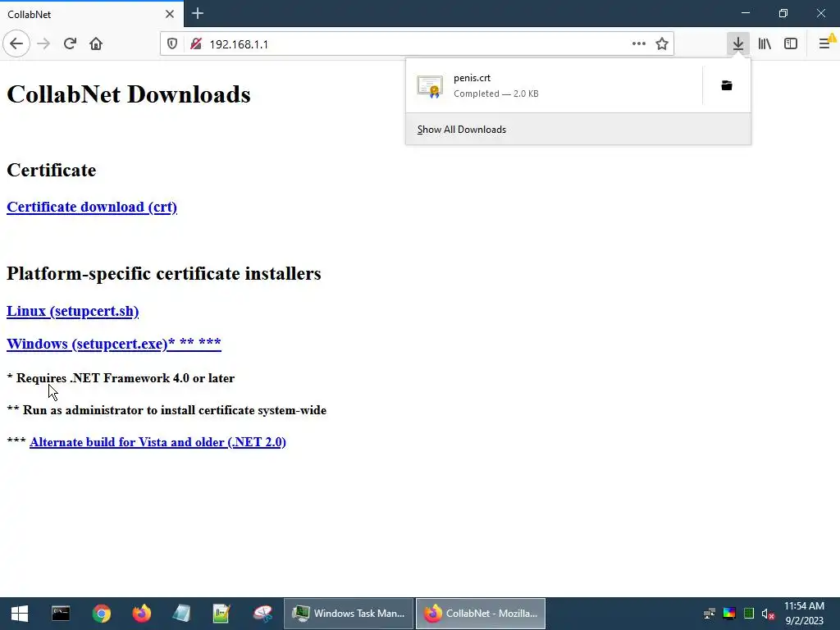Image resolution: width=840 pixels, height=630 pixels.
Task: Download the Linux setupcert.sh installer
Action: tap(73, 311)
